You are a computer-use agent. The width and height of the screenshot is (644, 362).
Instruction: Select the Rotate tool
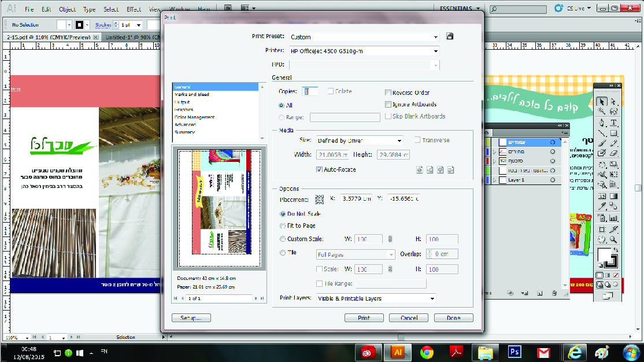pyautogui.click(x=602, y=165)
